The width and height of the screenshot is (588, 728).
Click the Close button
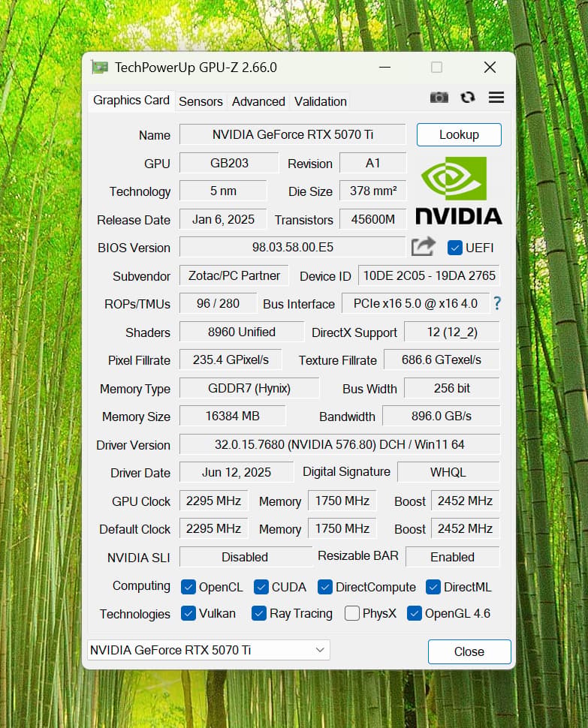(469, 651)
